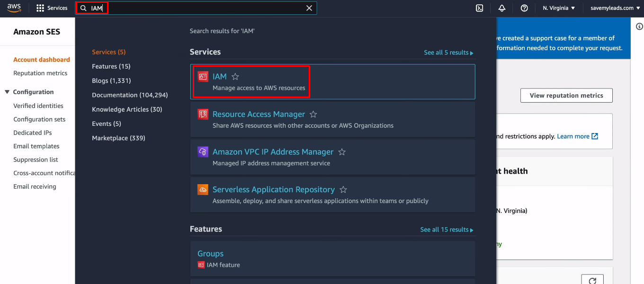Launch the CloudShell terminal icon
The height and width of the screenshot is (284, 644).
(x=479, y=8)
